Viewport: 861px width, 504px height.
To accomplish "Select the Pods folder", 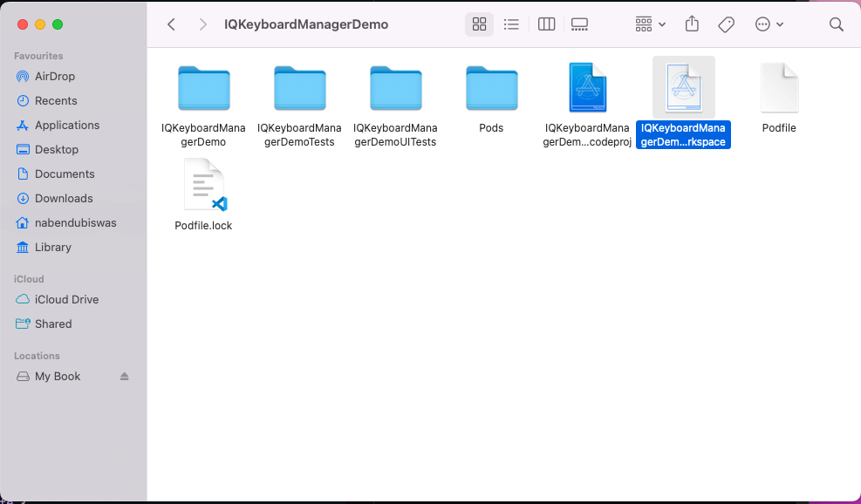I will pyautogui.click(x=491, y=88).
